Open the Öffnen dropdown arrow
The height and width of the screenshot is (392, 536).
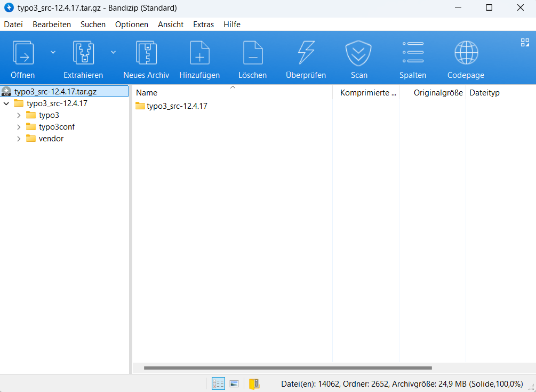(53, 52)
